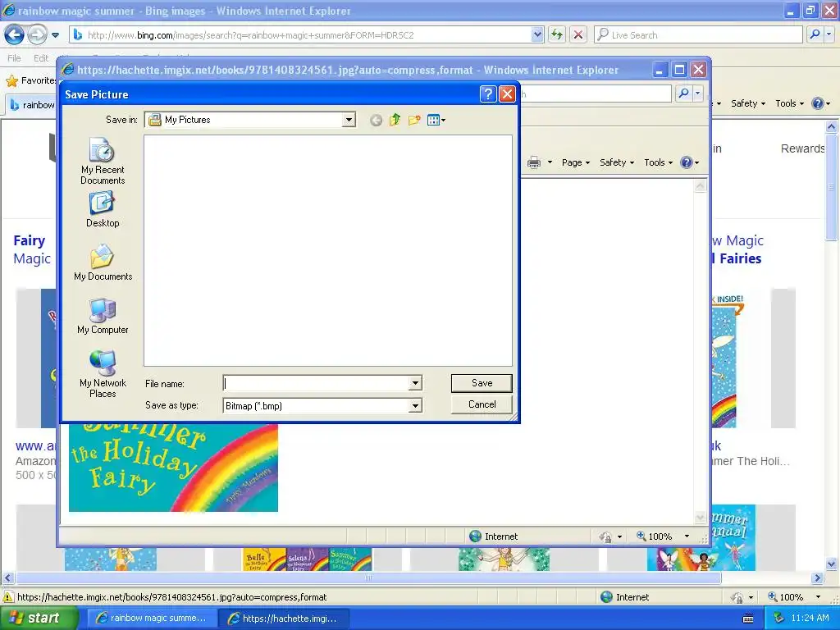
Task: Open the 100% zoom dropdown in hachette window status bar
Action: 687,536
